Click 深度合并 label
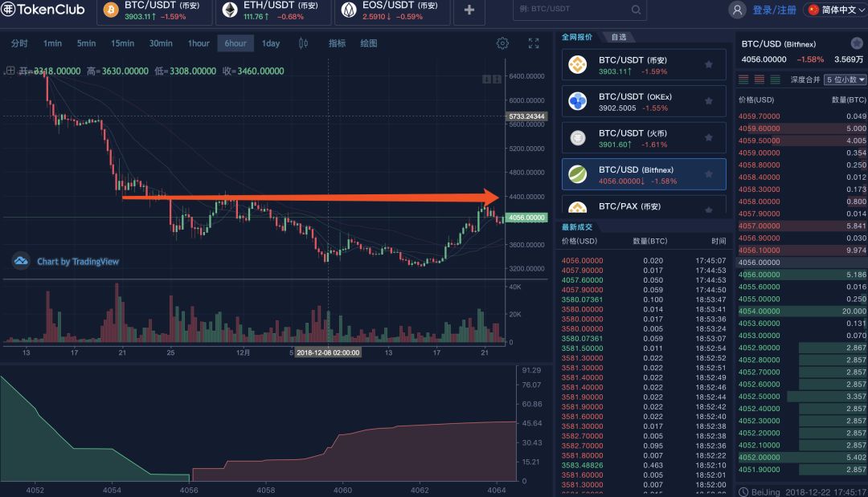The width and height of the screenshot is (868, 497). point(805,79)
